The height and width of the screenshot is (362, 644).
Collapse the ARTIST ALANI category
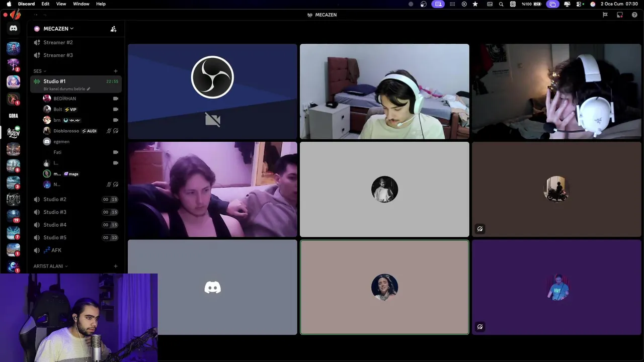pos(50,266)
